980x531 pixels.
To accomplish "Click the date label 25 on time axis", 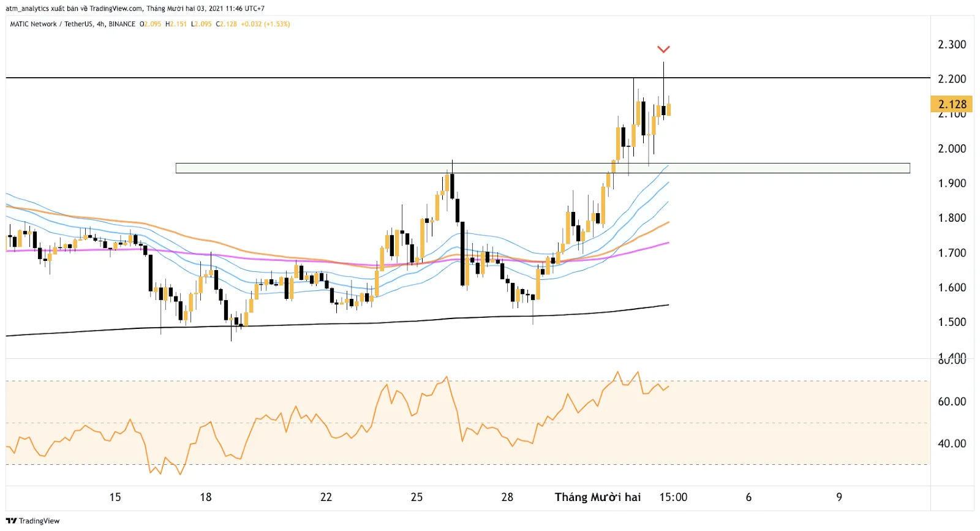I will [417, 497].
